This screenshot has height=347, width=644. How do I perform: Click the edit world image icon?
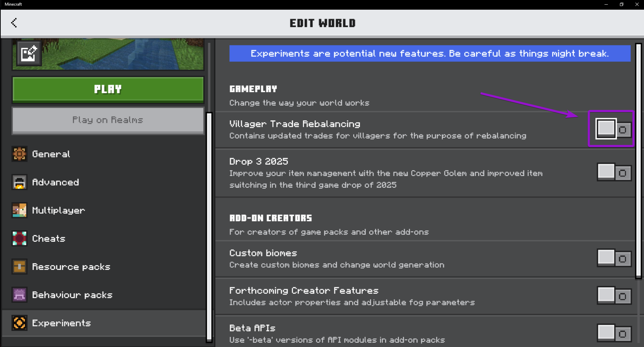tap(29, 54)
